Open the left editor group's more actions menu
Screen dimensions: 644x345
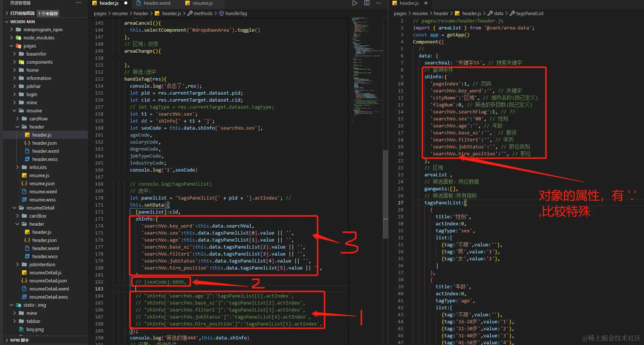click(x=378, y=3)
